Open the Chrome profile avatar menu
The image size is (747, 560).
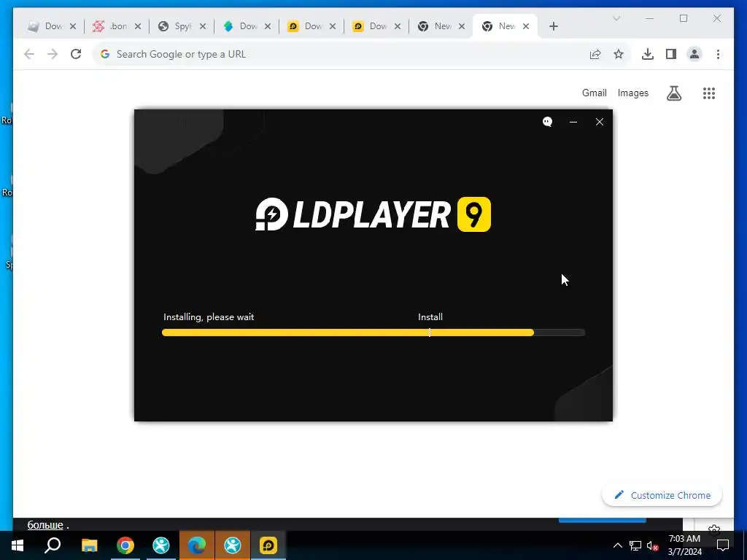point(694,54)
